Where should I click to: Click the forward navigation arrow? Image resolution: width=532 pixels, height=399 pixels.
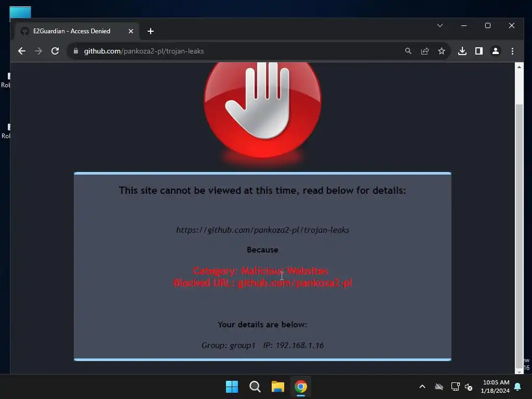point(38,51)
